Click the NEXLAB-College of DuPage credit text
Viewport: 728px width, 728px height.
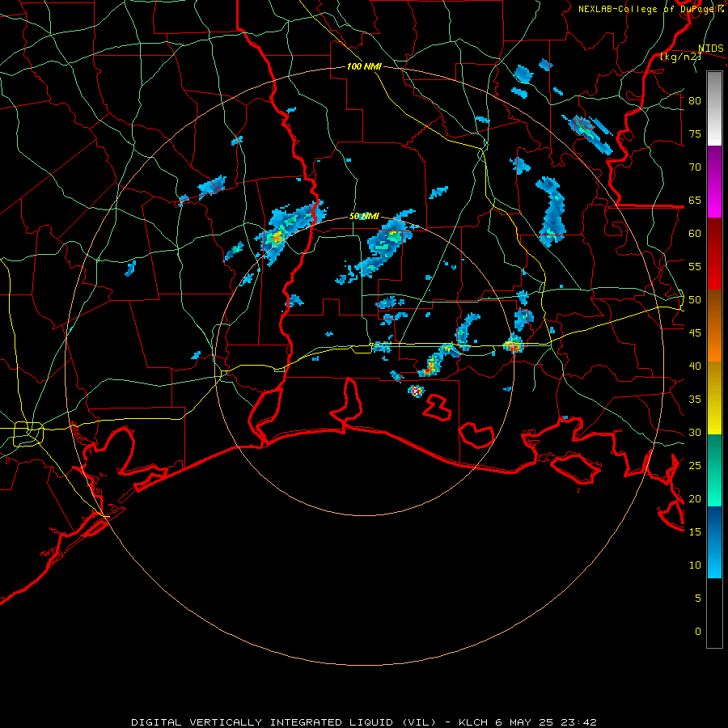click(x=651, y=9)
